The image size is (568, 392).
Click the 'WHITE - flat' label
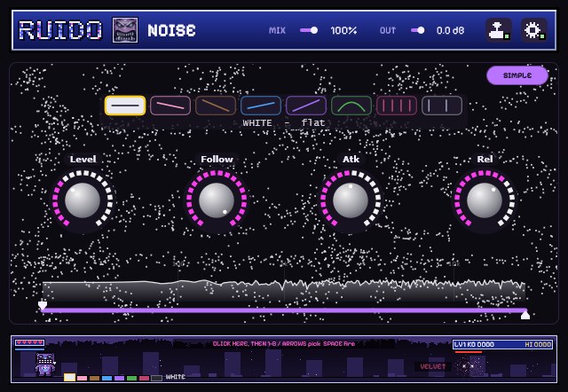pos(284,123)
